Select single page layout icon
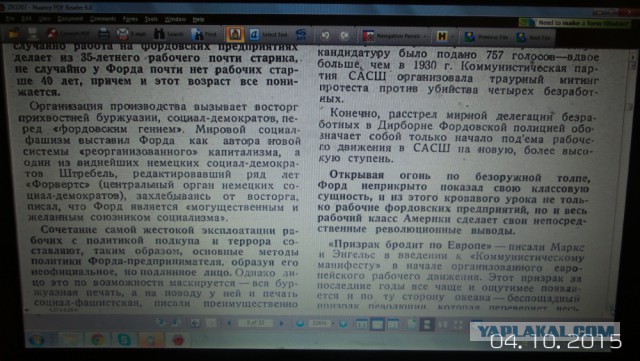The height and width of the screenshot is (361, 640). click(411, 325)
